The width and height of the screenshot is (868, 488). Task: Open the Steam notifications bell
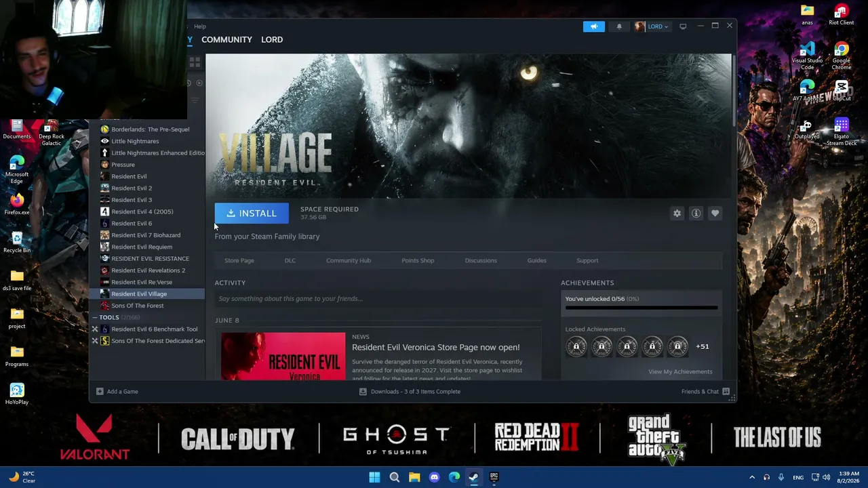(x=619, y=26)
